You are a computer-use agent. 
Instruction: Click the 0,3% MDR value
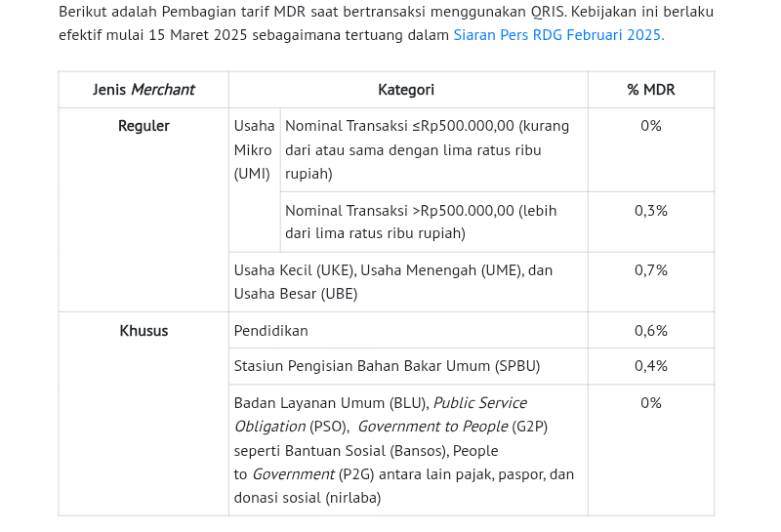(x=650, y=210)
